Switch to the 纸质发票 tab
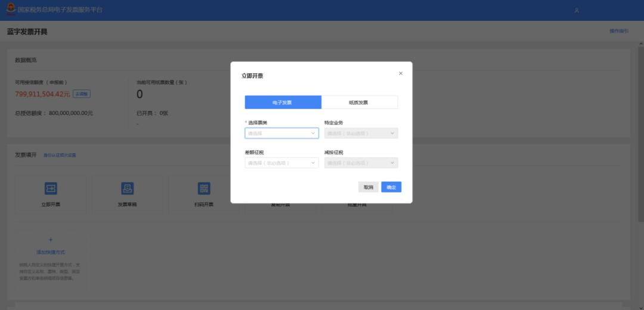The image size is (644, 310). tap(360, 102)
